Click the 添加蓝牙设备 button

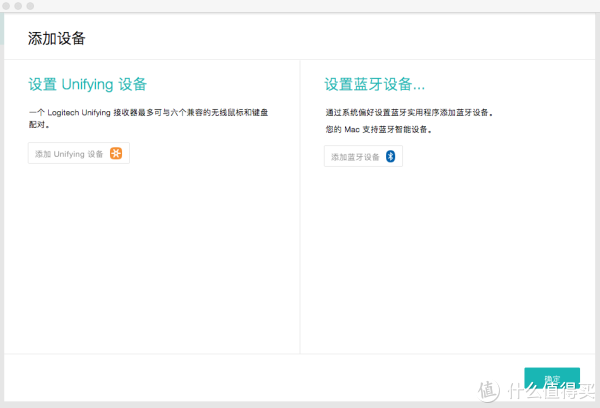click(363, 156)
